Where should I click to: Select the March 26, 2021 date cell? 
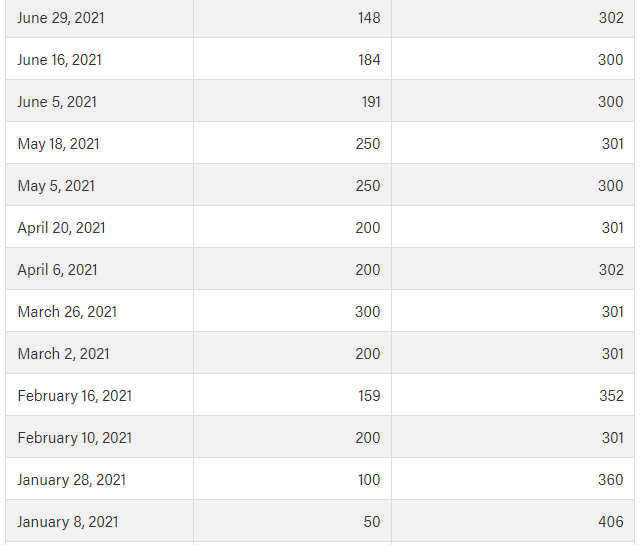tap(67, 312)
